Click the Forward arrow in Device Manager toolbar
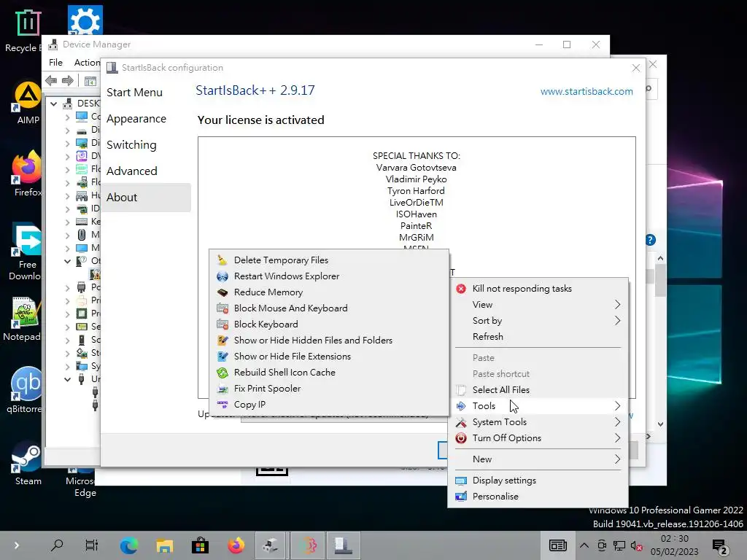This screenshot has width=747, height=560. pos(68,80)
